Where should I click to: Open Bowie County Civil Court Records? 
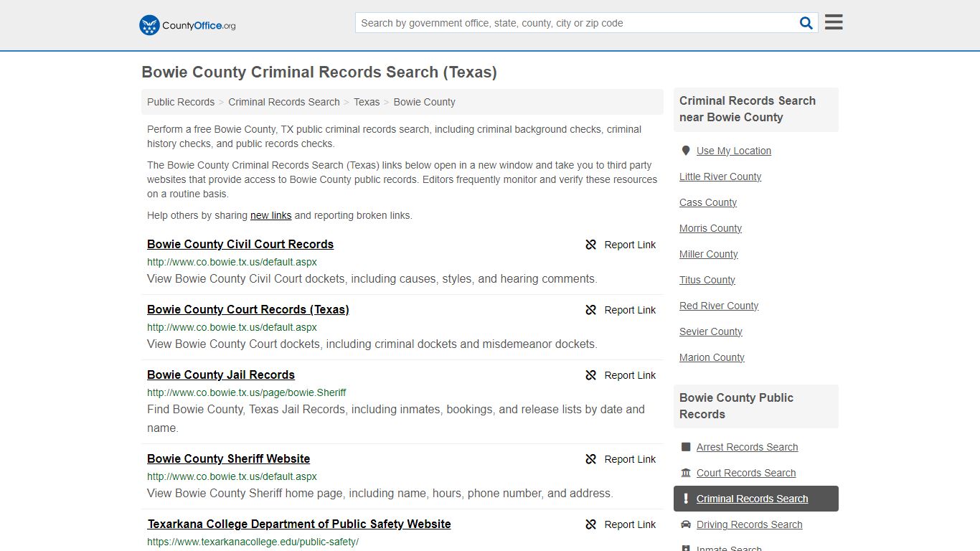point(240,244)
